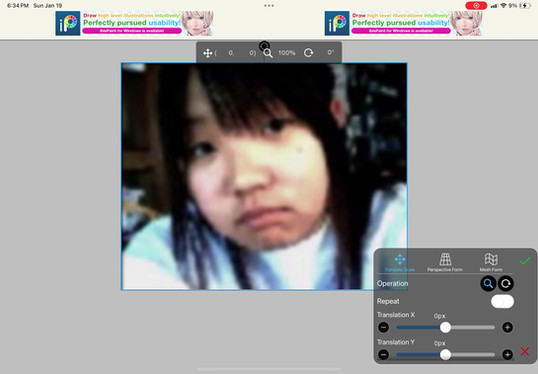Image resolution: width=538 pixels, height=374 pixels.
Task: Open the left ibisPaint ad banner
Action: (x=134, y=23)
